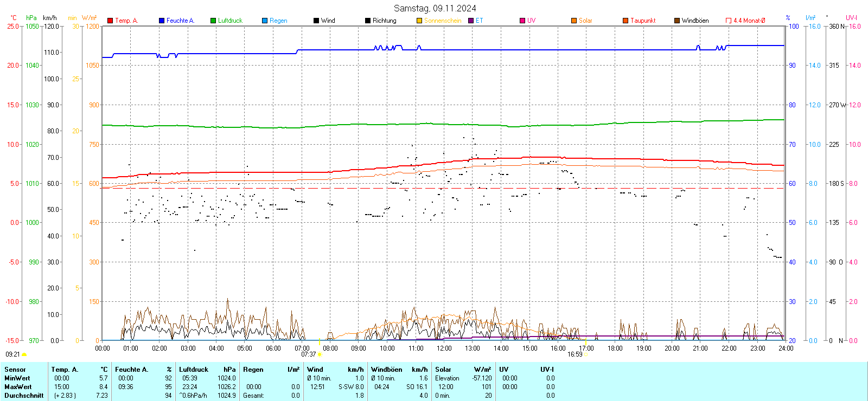This screenshot has width=868, height=401.
Task: Click the sunset marker at 16:59
Action: 585,354
